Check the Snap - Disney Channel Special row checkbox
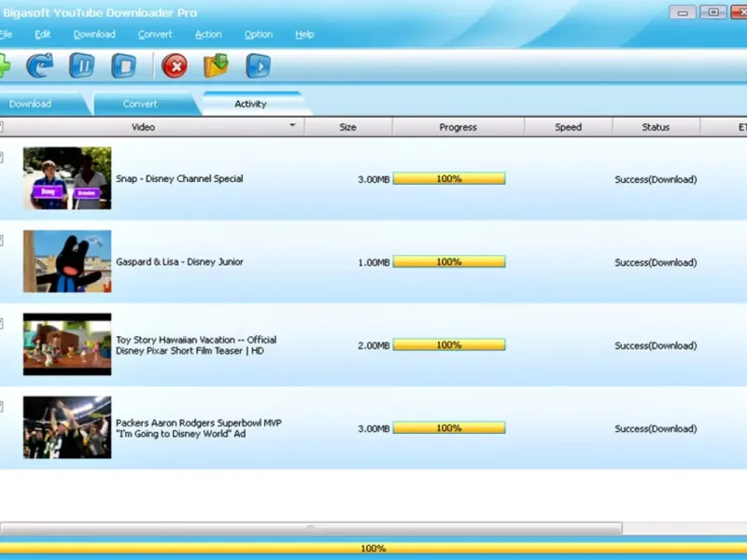 coord(2,157)
